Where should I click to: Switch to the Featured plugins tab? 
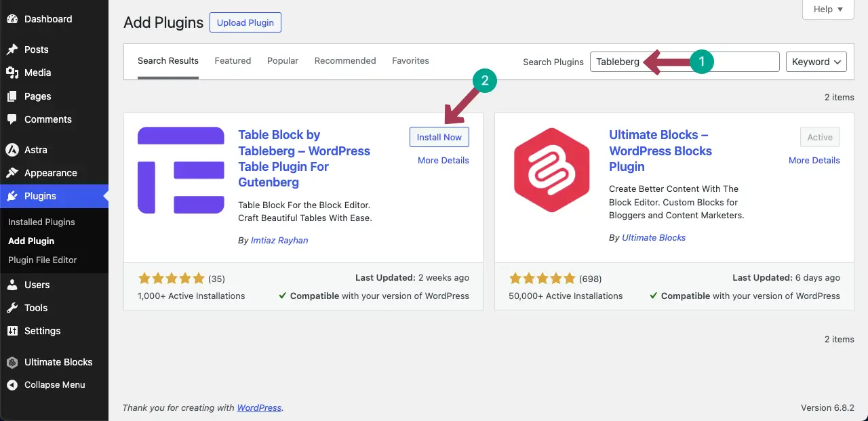233,60
